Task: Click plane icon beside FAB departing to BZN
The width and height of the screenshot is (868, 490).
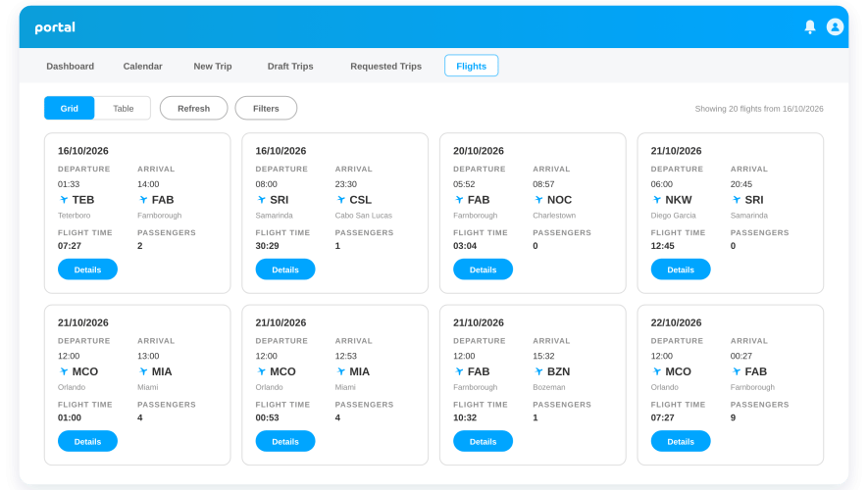Action: [459, 371]
